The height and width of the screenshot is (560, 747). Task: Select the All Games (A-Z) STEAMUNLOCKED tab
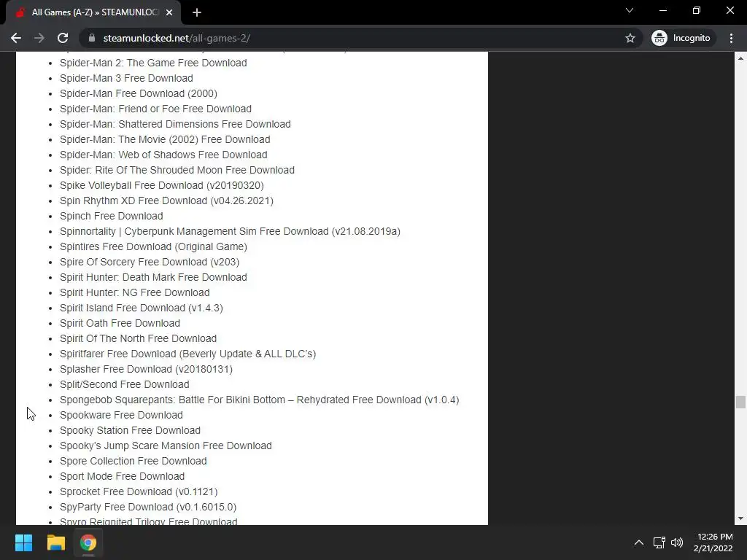(93, 12)
